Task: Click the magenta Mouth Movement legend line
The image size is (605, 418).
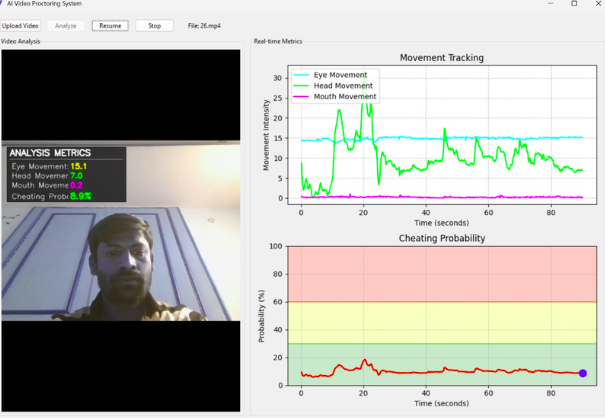Action: 301,96
